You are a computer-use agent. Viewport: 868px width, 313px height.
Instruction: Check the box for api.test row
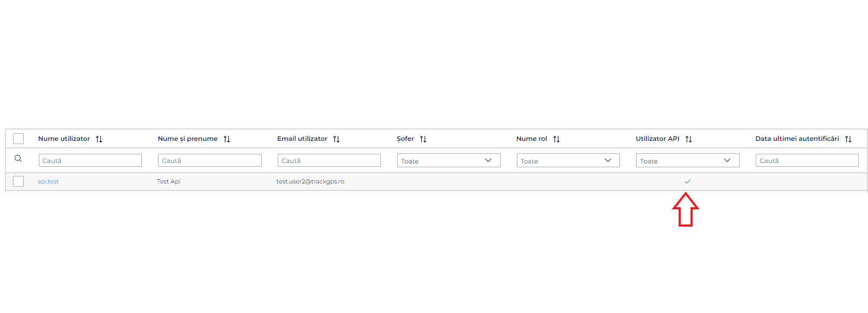point(18,181)
